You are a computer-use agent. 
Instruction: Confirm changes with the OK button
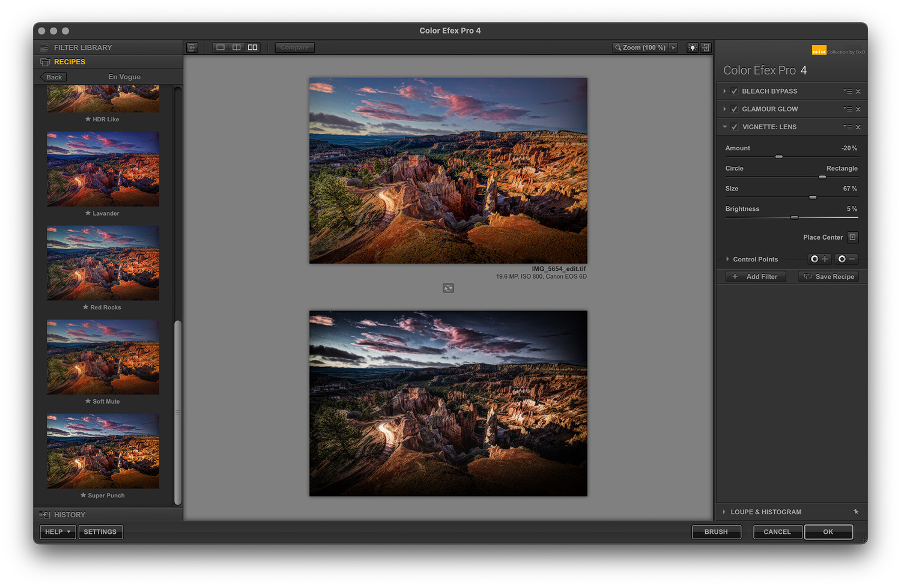tap(828, 532)
